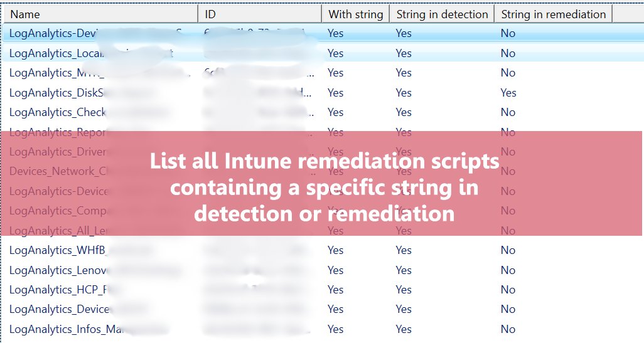Image resolution: width=644 pixels, height=343 pixels.
Task: Select the LogAnalytics_Local script row name
Action: click(x=56, y=53)
